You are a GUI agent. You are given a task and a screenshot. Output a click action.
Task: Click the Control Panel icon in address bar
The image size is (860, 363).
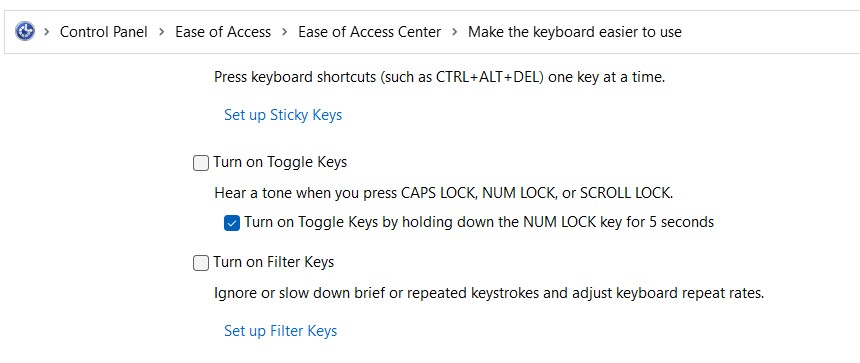tap(25, 31)
